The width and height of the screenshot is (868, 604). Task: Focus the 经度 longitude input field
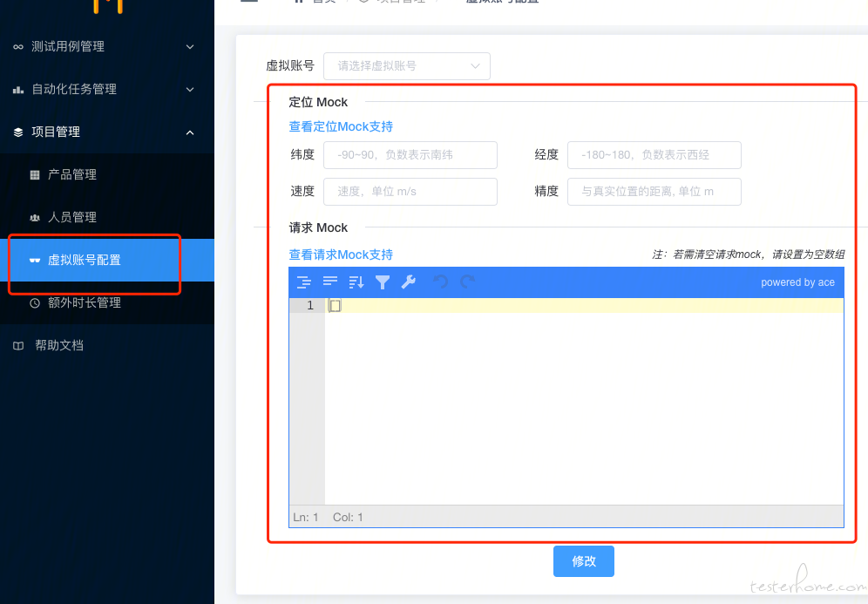click(x=654, y=155)
